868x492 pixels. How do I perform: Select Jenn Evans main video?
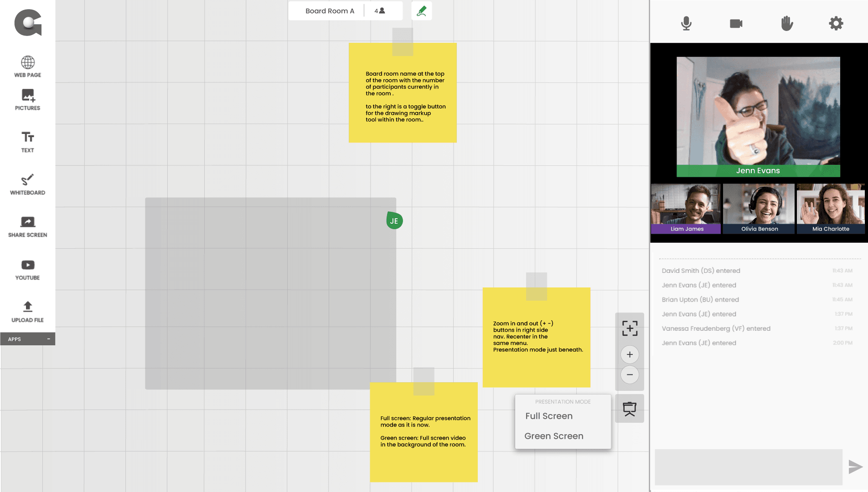(758, 117)
